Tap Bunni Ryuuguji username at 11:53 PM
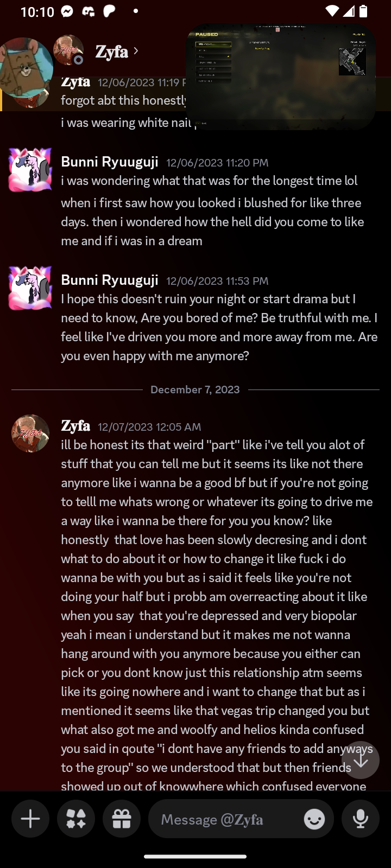The height and width of the screenshot is (868, 391). point(110,280)
